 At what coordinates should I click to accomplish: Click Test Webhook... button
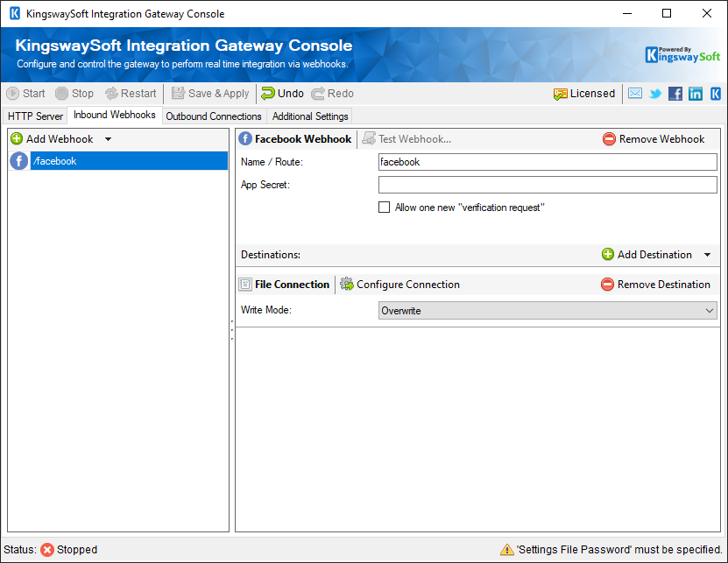pyautogui.click(x=406, y=138)
